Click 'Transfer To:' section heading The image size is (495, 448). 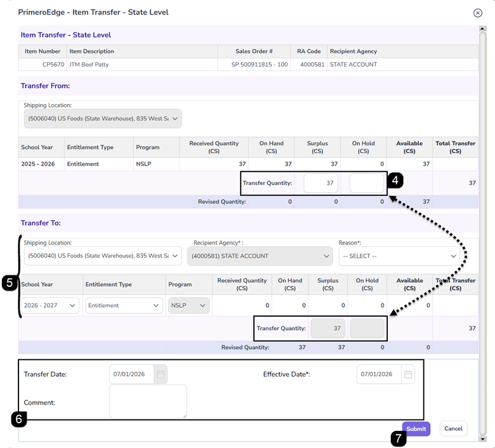(x=41, y=223)
